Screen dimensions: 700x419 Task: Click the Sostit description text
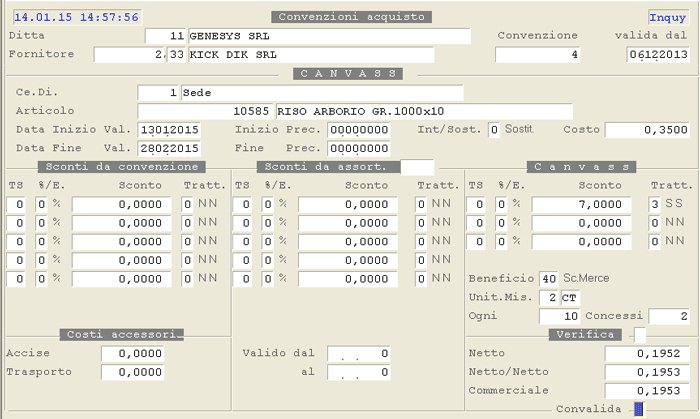point(519,129)
